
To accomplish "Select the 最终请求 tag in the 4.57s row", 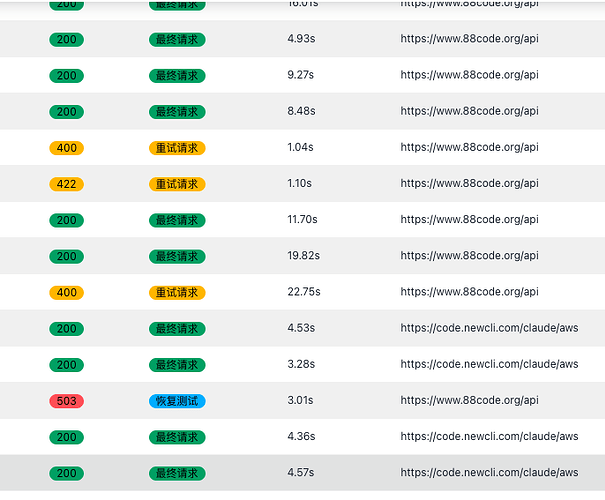I will click(x=177, y=474).
